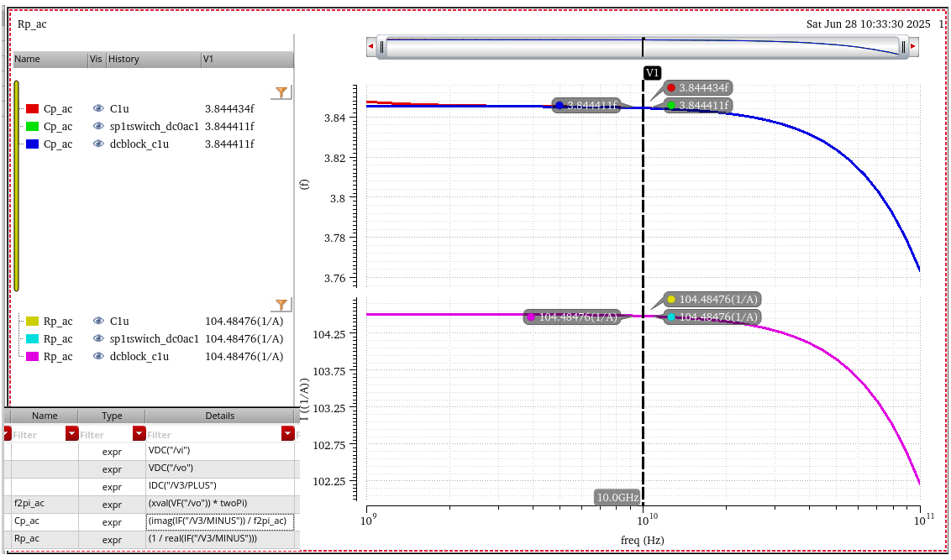Image resolution: width=951 pixels, height=560 pixels.
Task: Open the Name column filter dropdown
Action: [x=71, y=434]
